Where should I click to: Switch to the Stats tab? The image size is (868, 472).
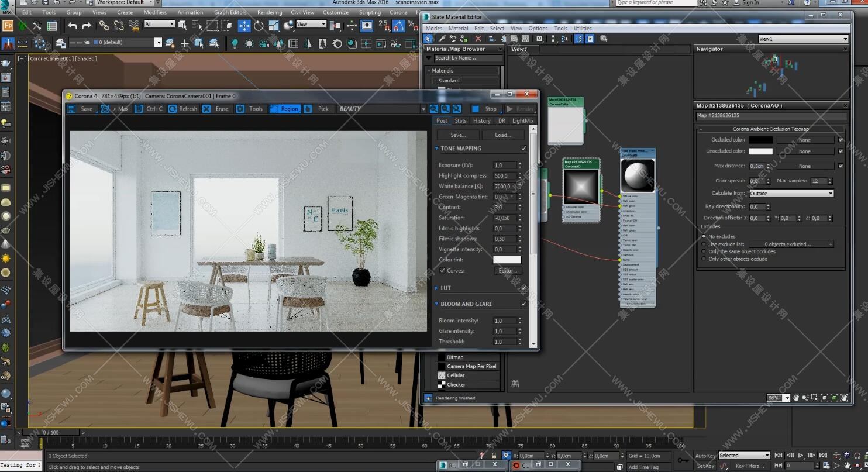click(x=461, y=121)
